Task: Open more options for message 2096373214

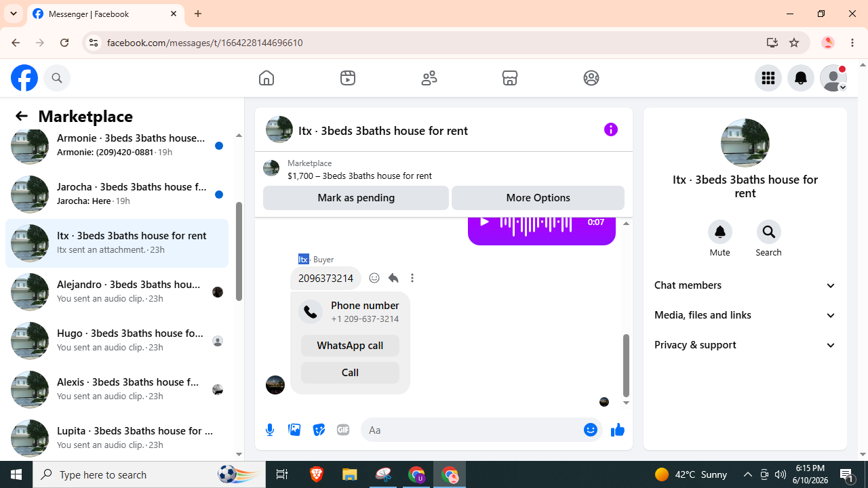Action: 412,278
